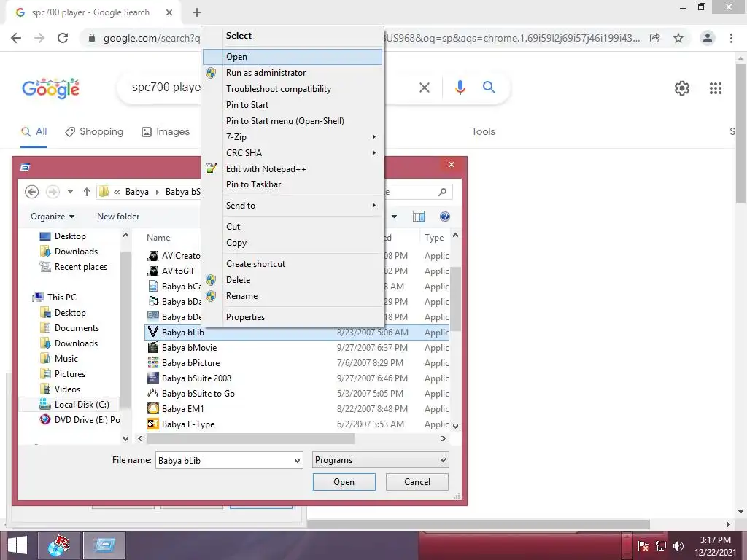This screenshot has width=747, height=560.
Task: Click the volume icon in tray
Action: [678, 546]
